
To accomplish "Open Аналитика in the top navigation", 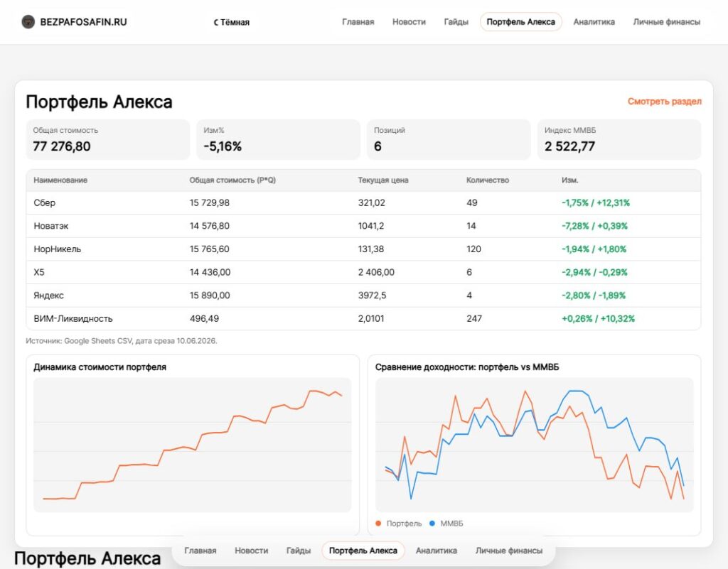I will click(x=594, y=22).
